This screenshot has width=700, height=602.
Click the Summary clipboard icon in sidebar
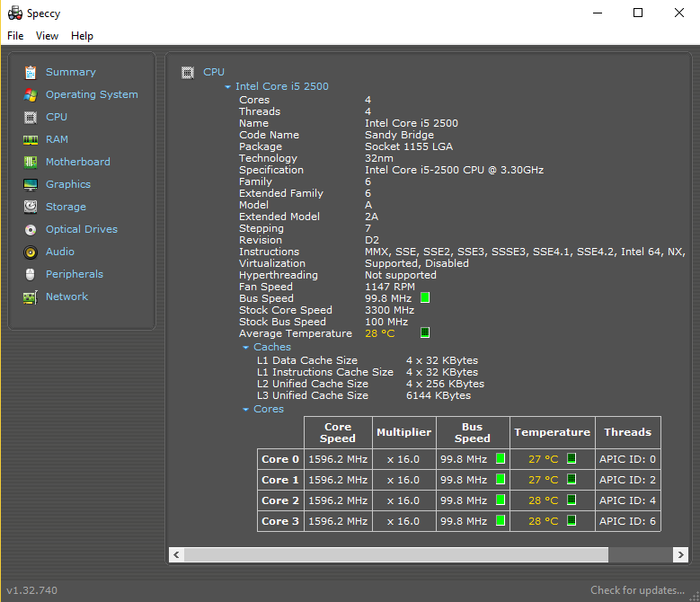coord(31,72)
